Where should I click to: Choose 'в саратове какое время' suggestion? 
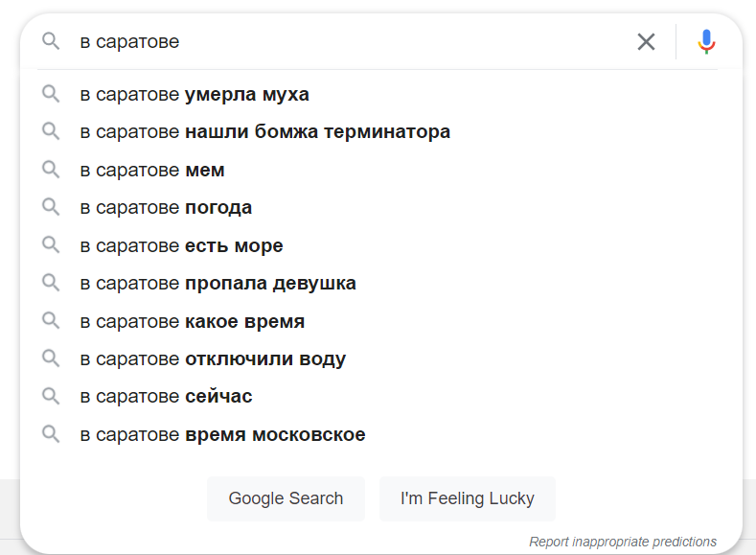[193, 321]
